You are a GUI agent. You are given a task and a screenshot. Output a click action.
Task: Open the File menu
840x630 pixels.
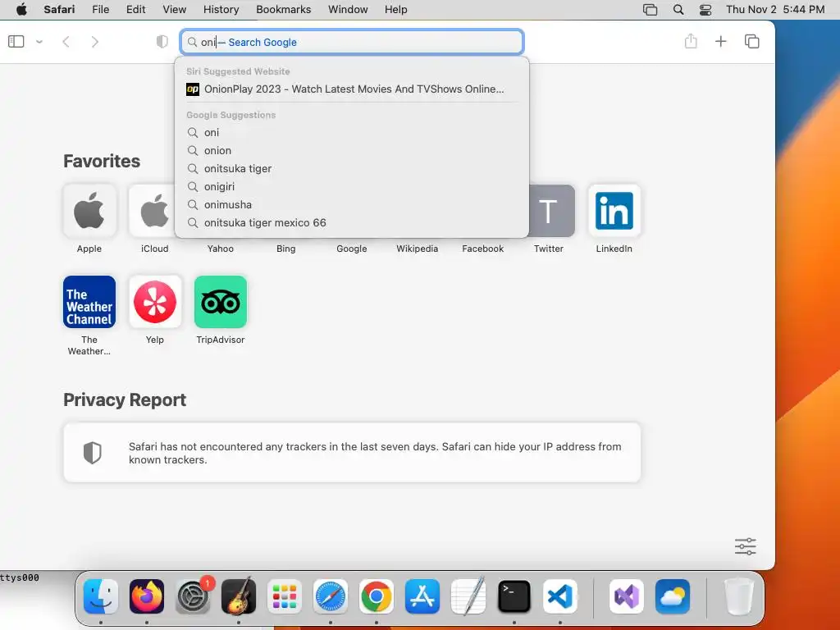100,10
